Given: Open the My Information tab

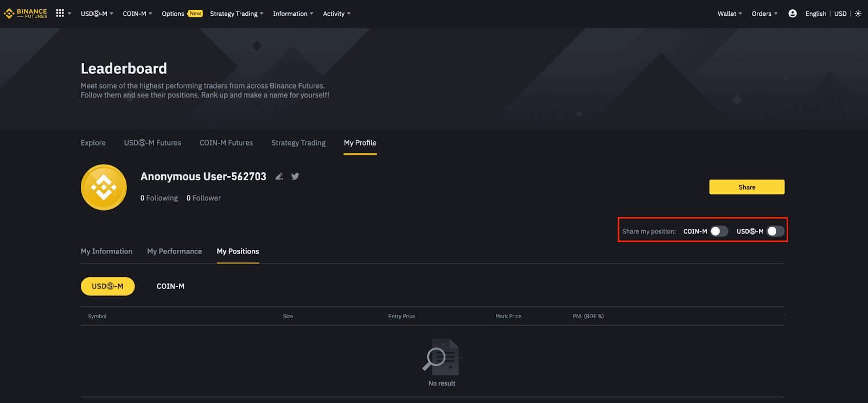Looking at the screenshot, I should pyautogui.click(x=106, y=251).
